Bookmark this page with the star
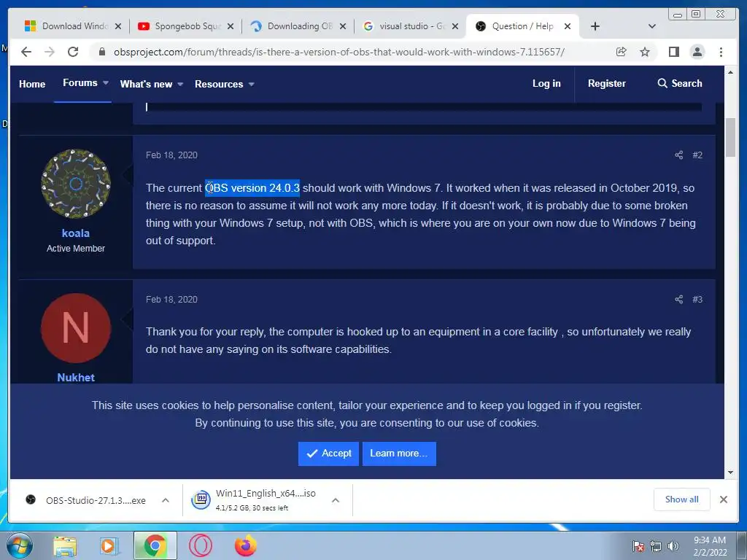 (x=645, y=52)
